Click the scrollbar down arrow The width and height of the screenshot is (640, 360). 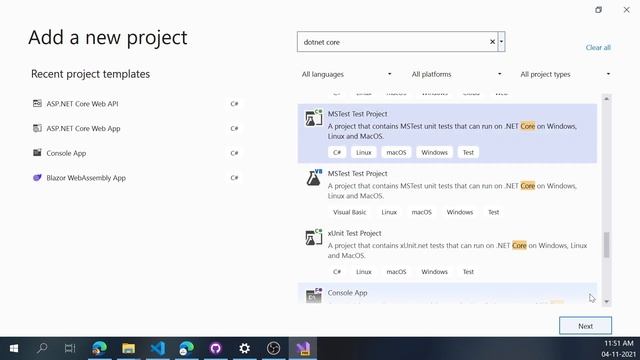pos(607,302)
